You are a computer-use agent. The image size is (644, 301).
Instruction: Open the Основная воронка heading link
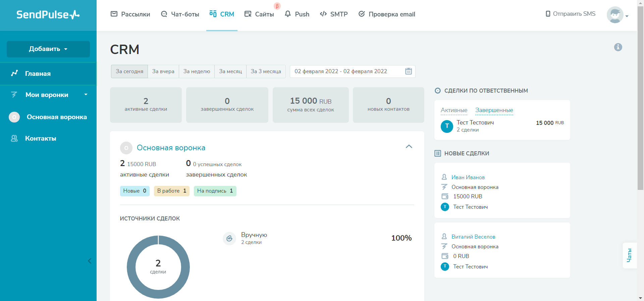point(171,148)
